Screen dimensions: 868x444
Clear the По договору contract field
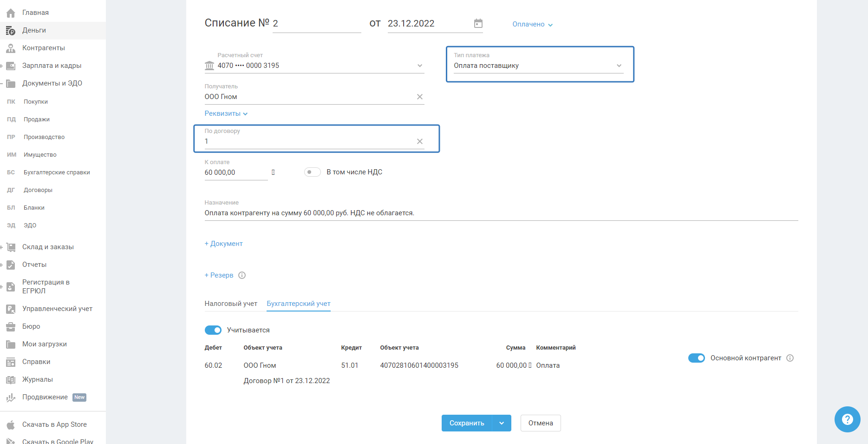419,141
